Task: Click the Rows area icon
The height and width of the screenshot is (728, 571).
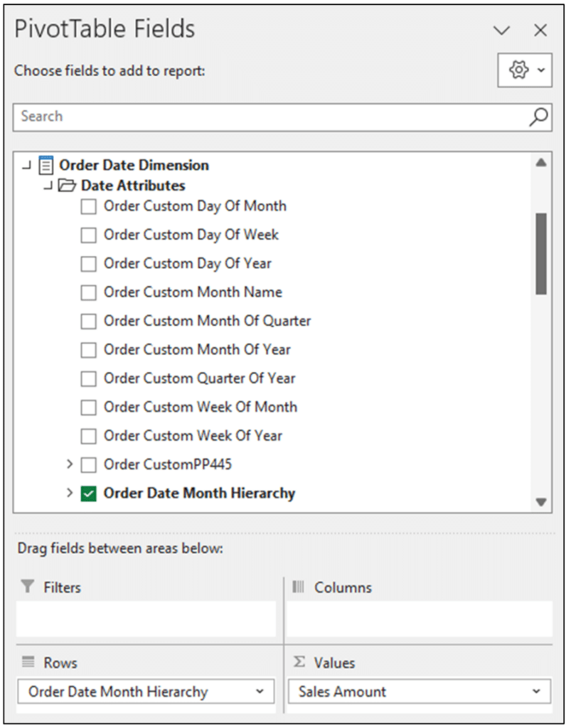Action: (28, 663)
